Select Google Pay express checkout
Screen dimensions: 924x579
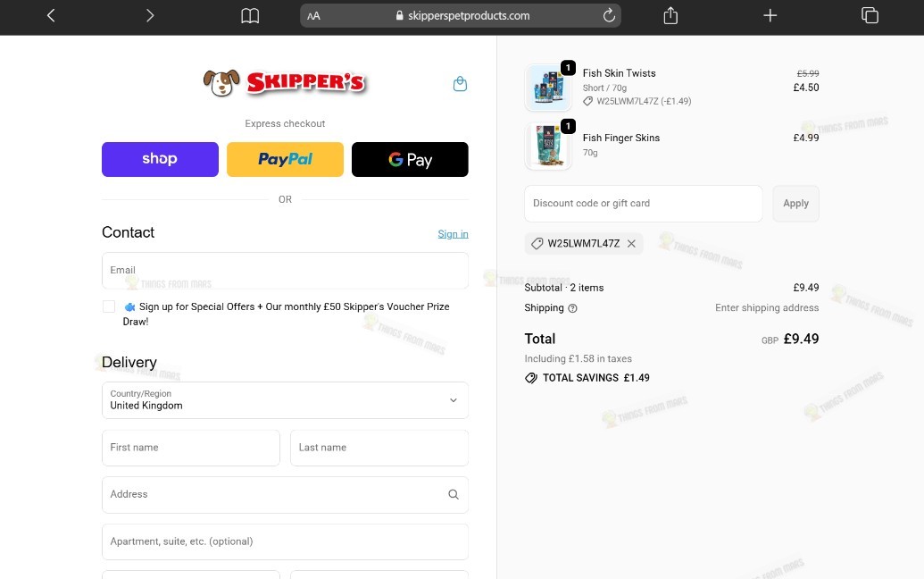tap(410, 159)
